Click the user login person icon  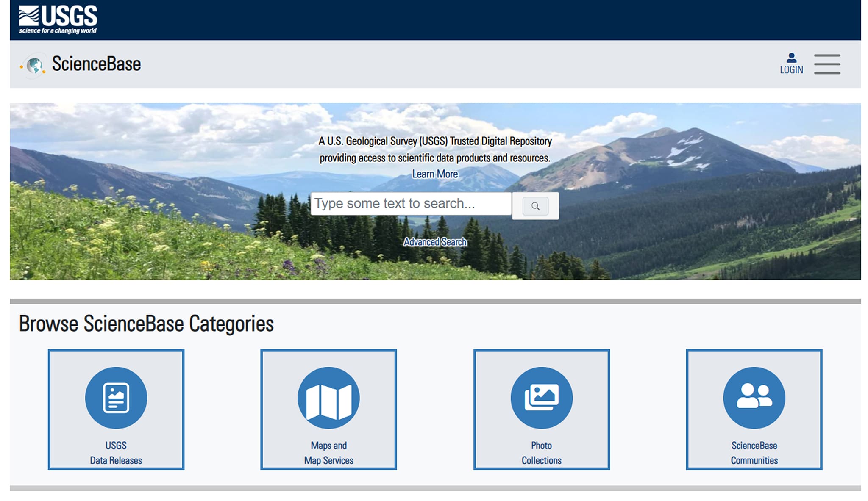791,58
